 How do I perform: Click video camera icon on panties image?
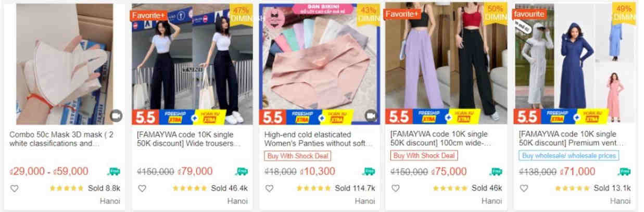point(371,116)
